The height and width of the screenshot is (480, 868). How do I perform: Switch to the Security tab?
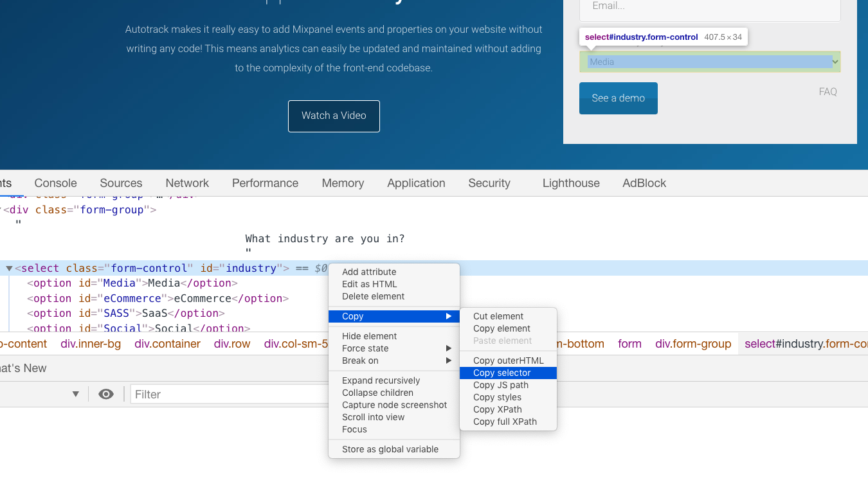pos(489,183)
